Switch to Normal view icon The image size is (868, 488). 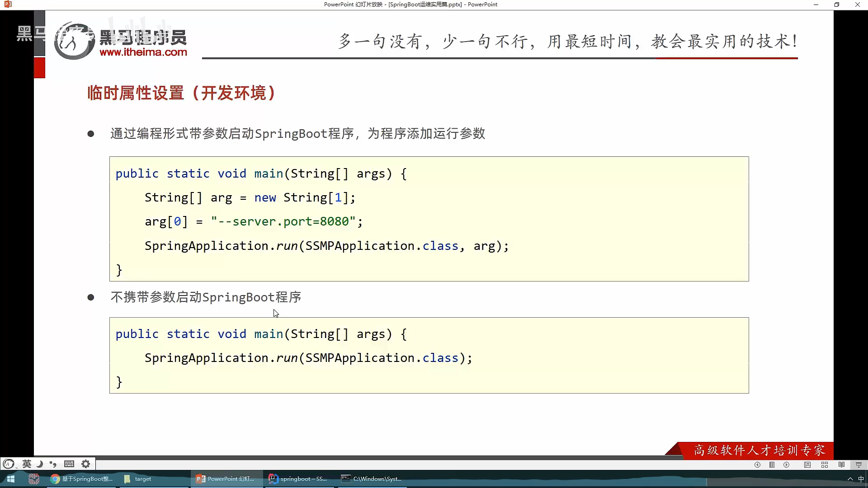tap(807, 465)
